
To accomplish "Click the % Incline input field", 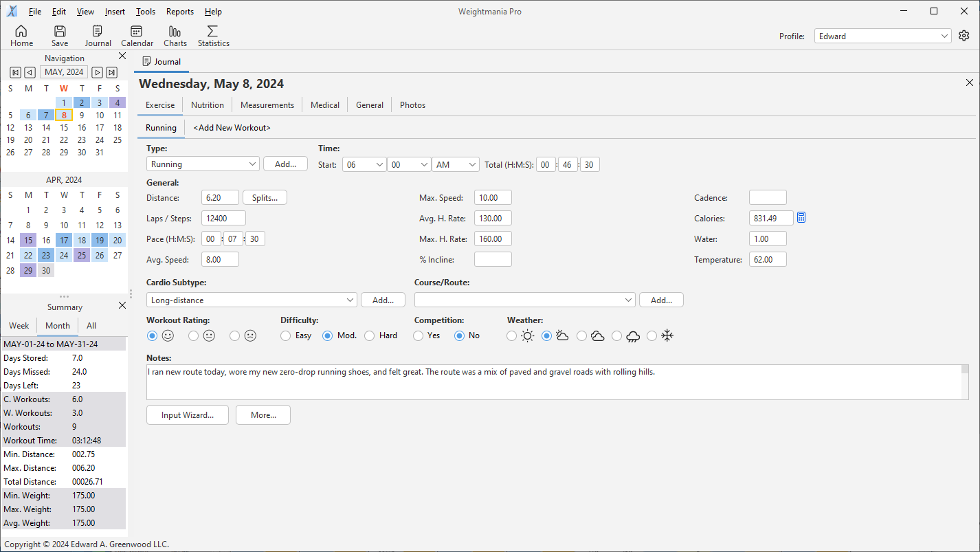I will [x=493, y=260].
